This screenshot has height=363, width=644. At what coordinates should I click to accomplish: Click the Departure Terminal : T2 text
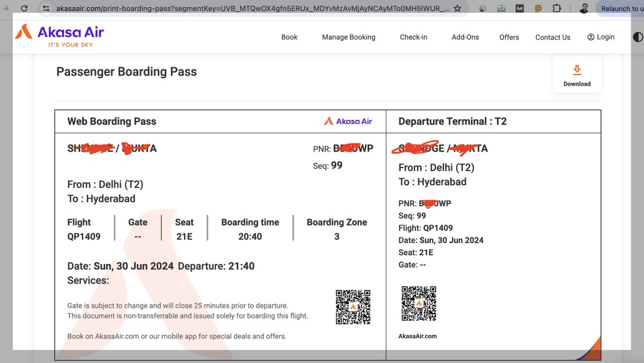[x=452, y=121]
